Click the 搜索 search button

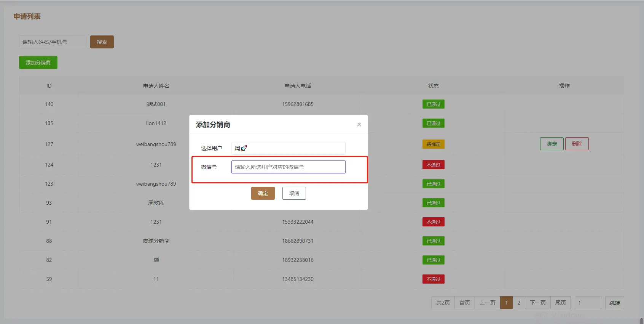point(102,42)
